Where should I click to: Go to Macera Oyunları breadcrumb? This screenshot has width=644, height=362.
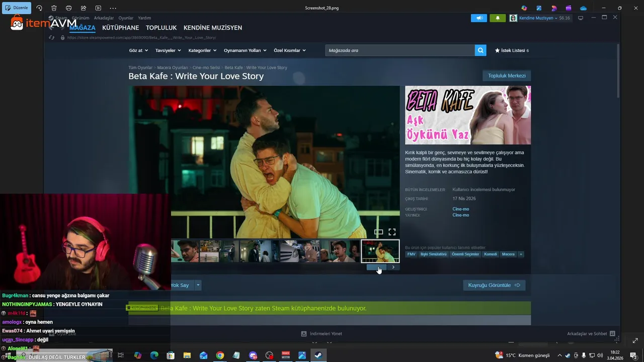tap(173, 67)
